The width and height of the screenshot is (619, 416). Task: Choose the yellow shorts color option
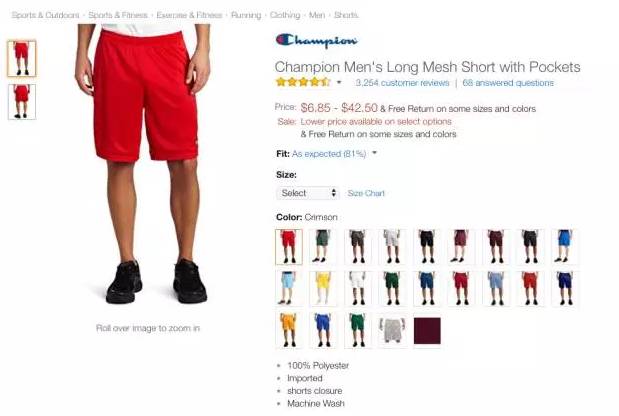coord(323,289)
